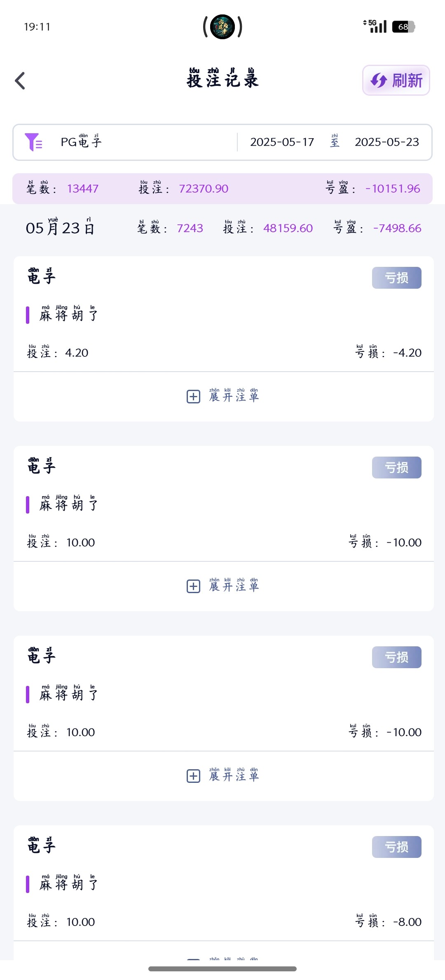The image size is (445, 980).
Task: Select the start date 2025-05-17
Action: (282, 142)
